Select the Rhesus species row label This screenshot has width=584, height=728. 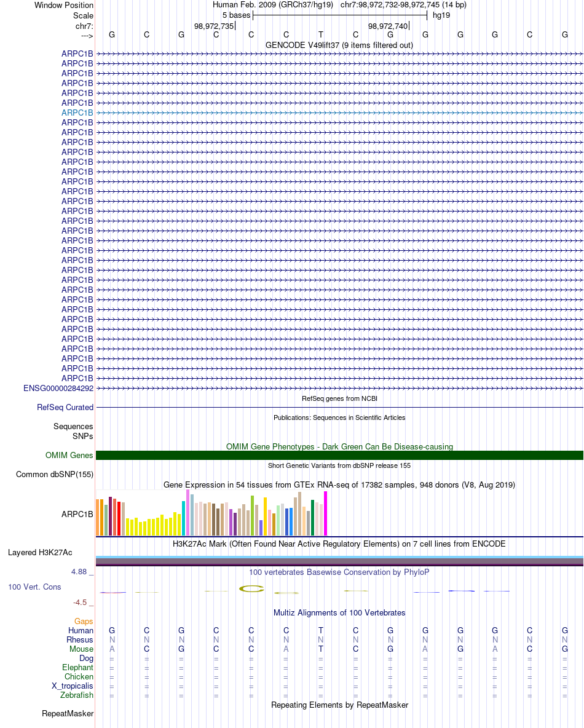pos(80,640)
